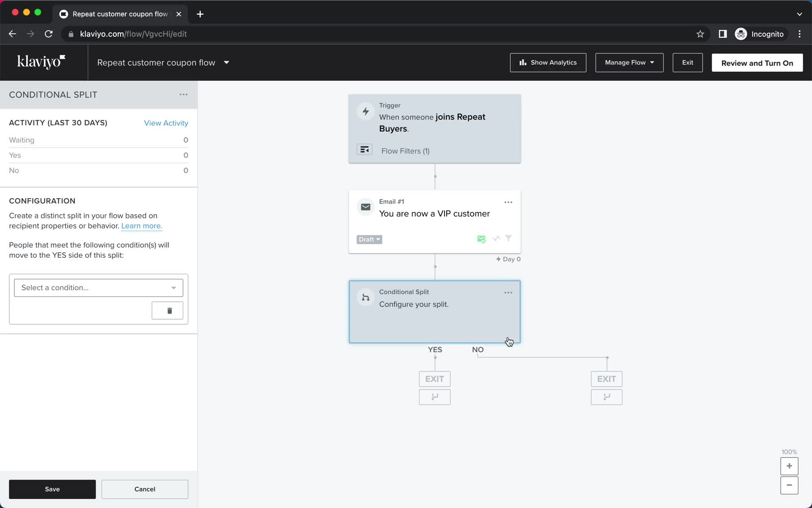Click the three-dot menu on Email #1
This screenshot has width=812, height=508.
click(508, 202)
